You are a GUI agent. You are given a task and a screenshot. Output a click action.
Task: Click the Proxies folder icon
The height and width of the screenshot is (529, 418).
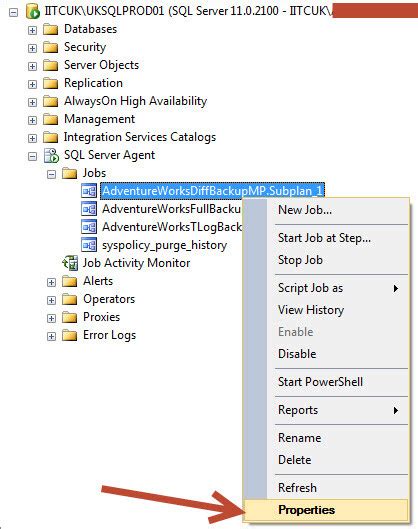(x=69, y=317)
